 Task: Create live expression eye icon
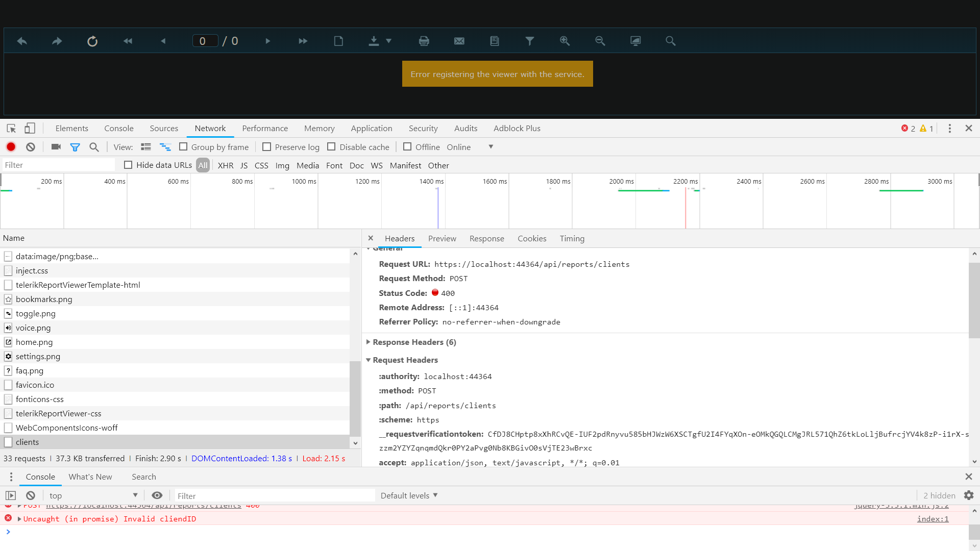pos(157,495)
